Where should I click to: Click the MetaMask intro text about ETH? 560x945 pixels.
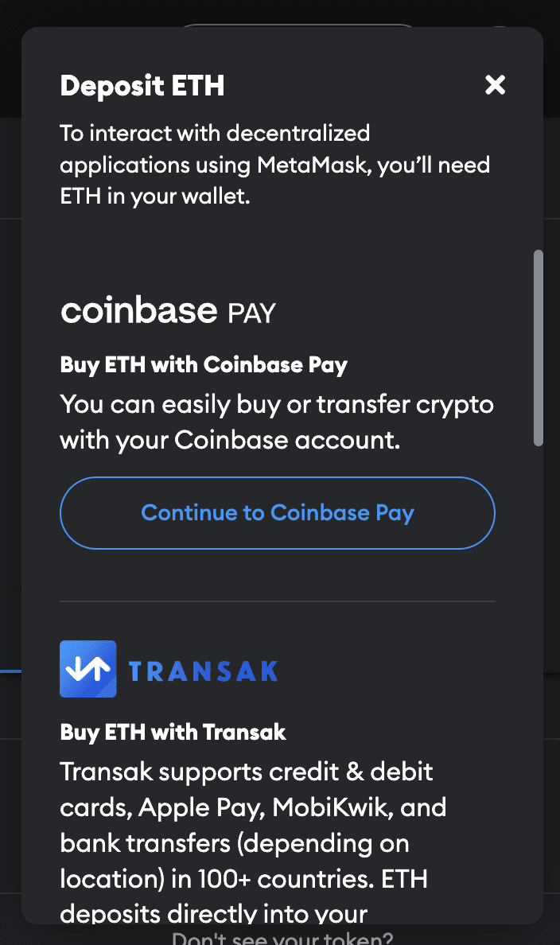coord(274,165)
